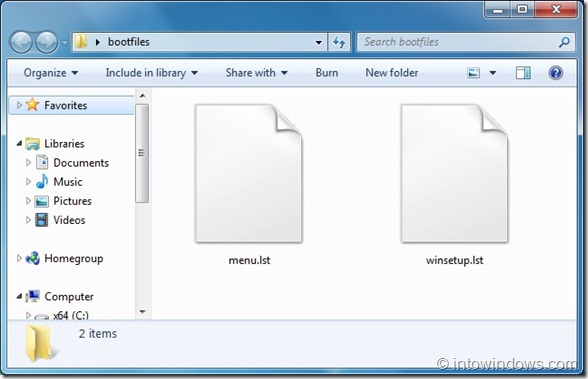This screenshot has width=588, height=379.
Task: Click the Burn toolbar button
Action: point(327,73)
